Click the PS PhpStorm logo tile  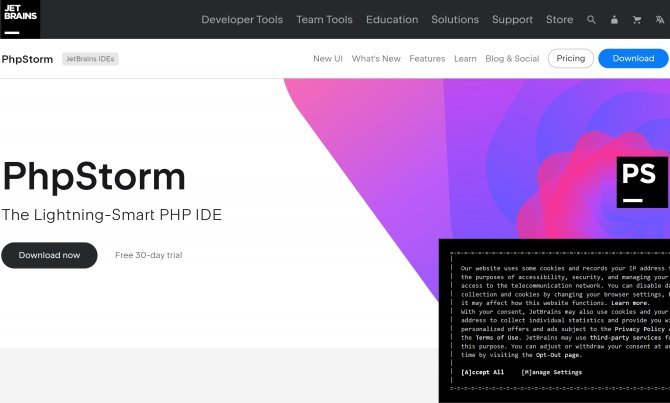pyautogui.click(x=642, y=182)
